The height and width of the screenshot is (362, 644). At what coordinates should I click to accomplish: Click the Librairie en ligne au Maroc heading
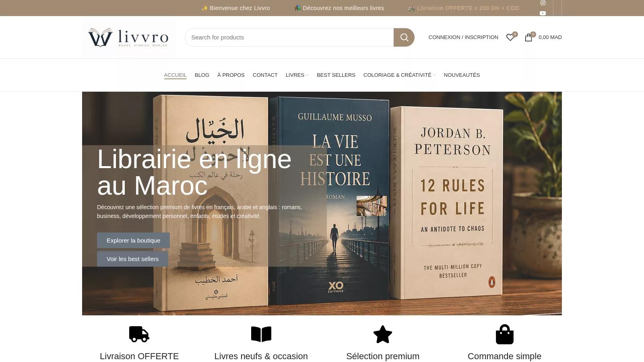(194, 172)
